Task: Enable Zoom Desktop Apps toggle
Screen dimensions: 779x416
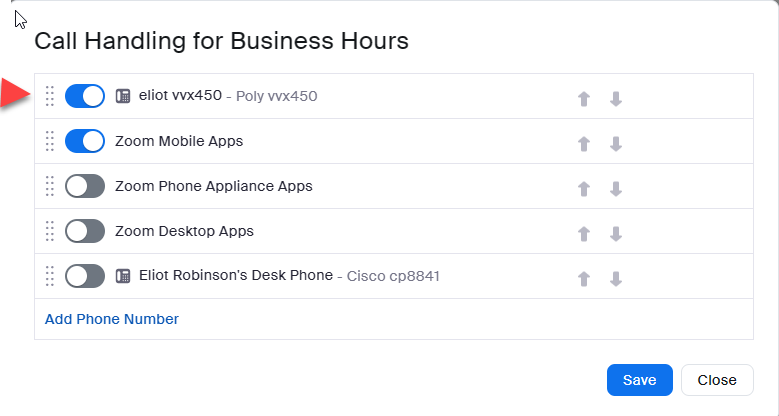Action: tap(85, 231)
